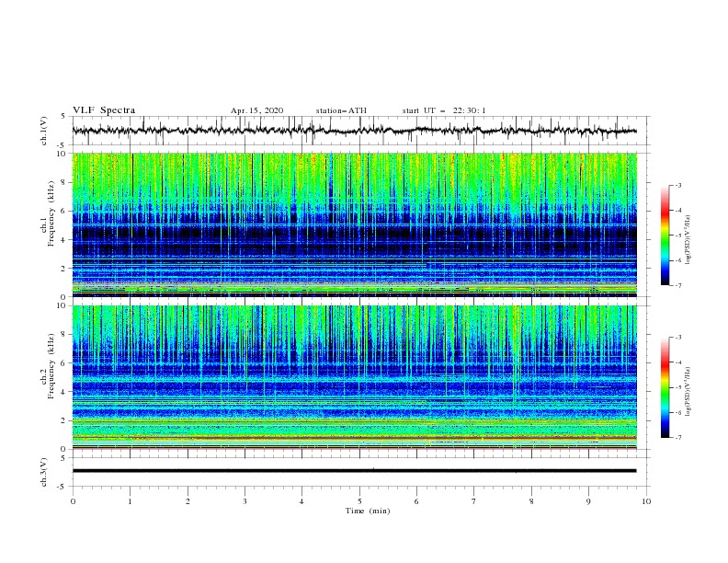This screenshot has height=563, width=728.
Task: Click the "8" tick on the time axis
Action: pos(531,501)
